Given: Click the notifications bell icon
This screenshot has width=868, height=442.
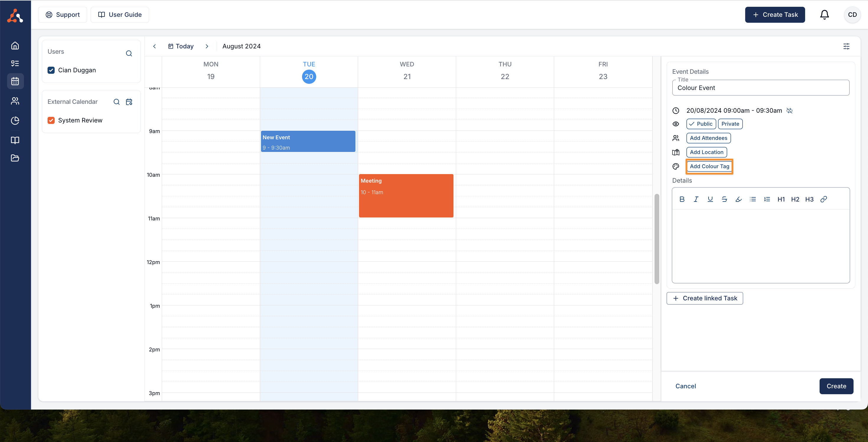Looking at the screenshot, I should click(824, 14).
